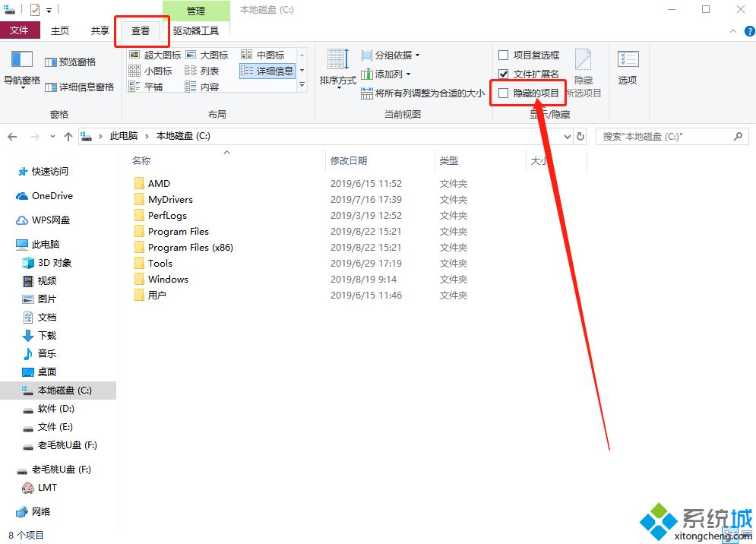This screenshot has width=756, height=544.
Task: Click the back navigation arrow
Action: click(12, 137)
